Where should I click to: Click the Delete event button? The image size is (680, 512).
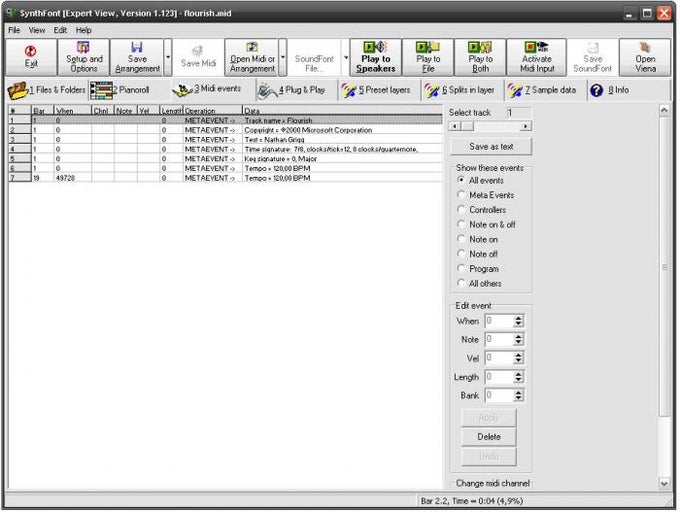(x=489, y=437)
